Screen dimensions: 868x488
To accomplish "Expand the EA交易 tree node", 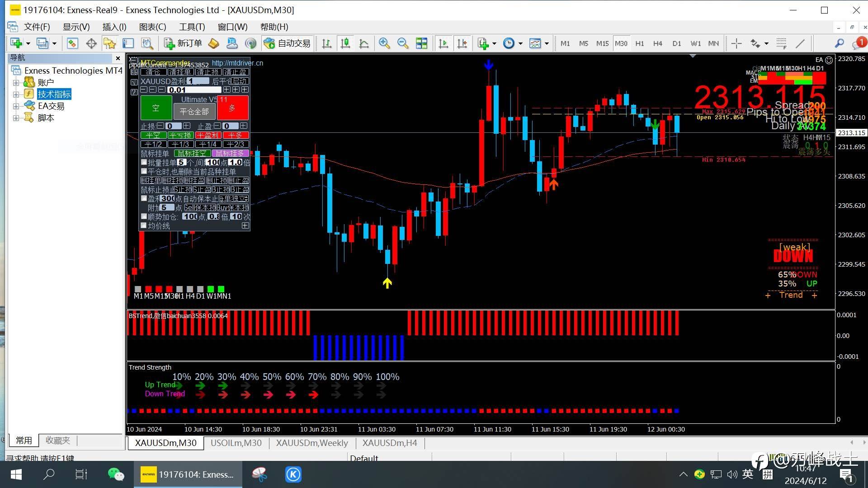I will pyautogui.click(x=16, y=106).
